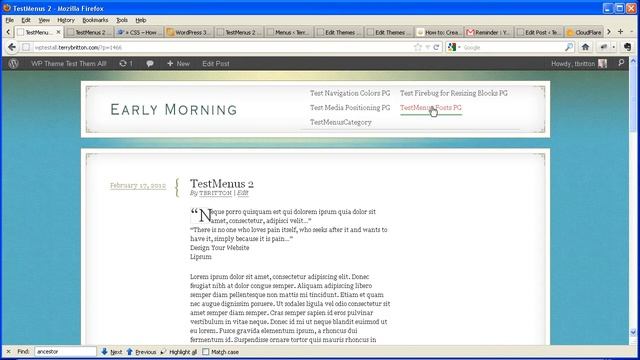Click WP Theme Test Them All link
Screen dimensions: 640x360
[x=69, y=64]
